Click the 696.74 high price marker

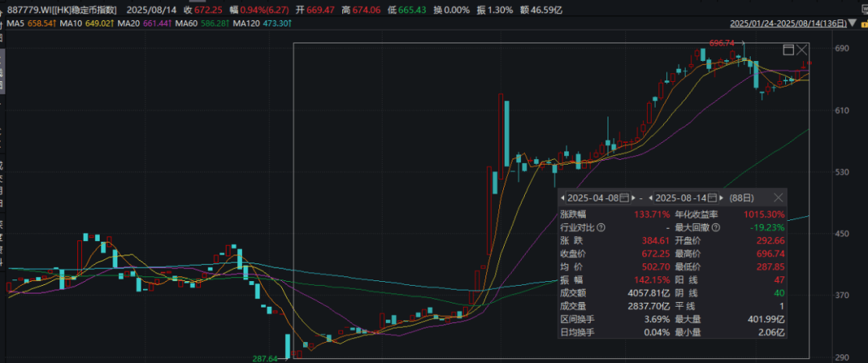722,43
